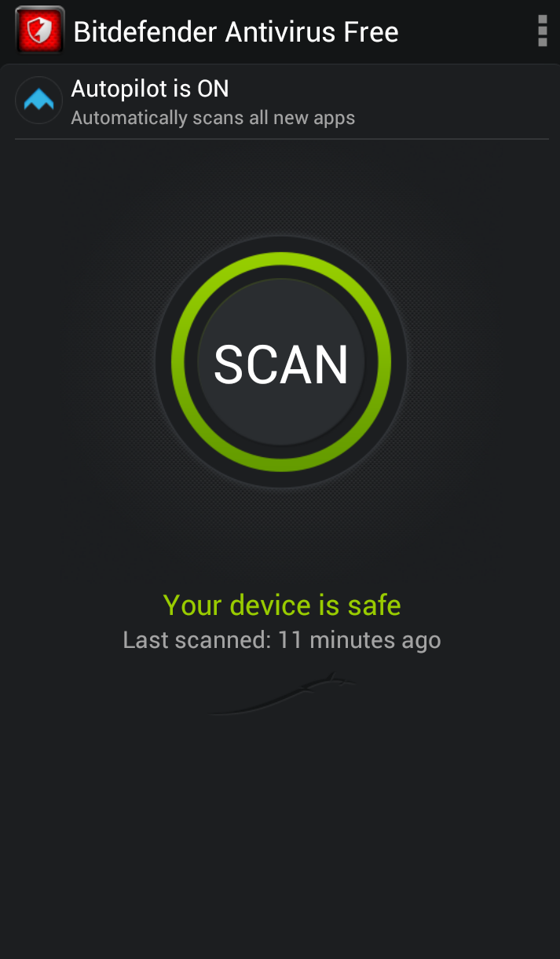Start a scan with the SCAN button
The height and width of the screenshot is (959, 560).
281,363
